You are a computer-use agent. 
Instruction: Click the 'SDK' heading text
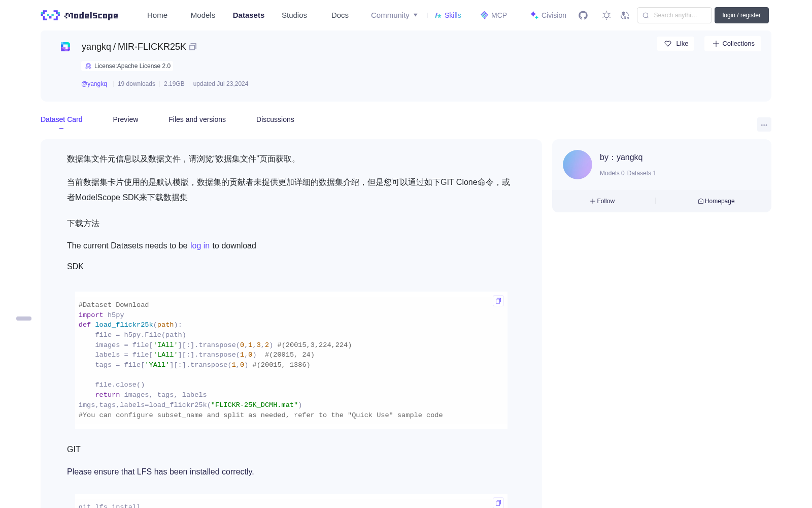(x=75, y=267)
